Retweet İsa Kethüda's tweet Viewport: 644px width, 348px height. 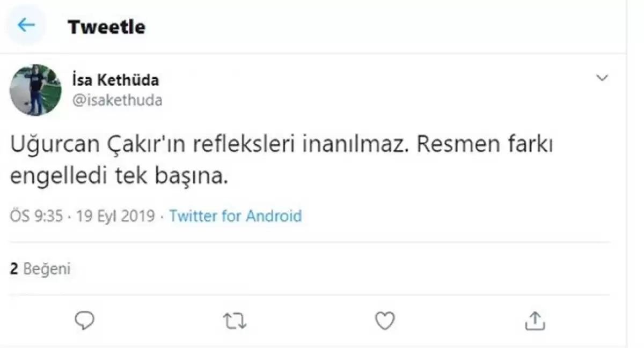[235, 321]
